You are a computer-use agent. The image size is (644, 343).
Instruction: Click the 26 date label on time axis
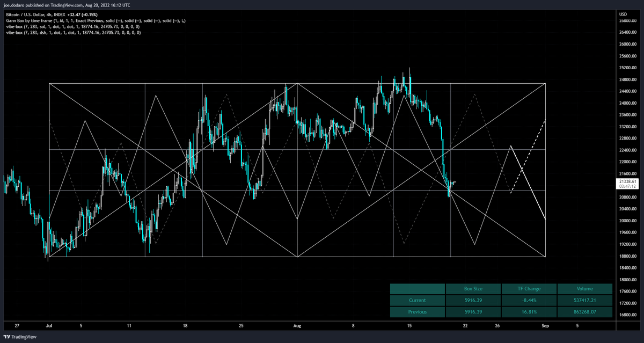pyautogui.click(x=497, y=325)
